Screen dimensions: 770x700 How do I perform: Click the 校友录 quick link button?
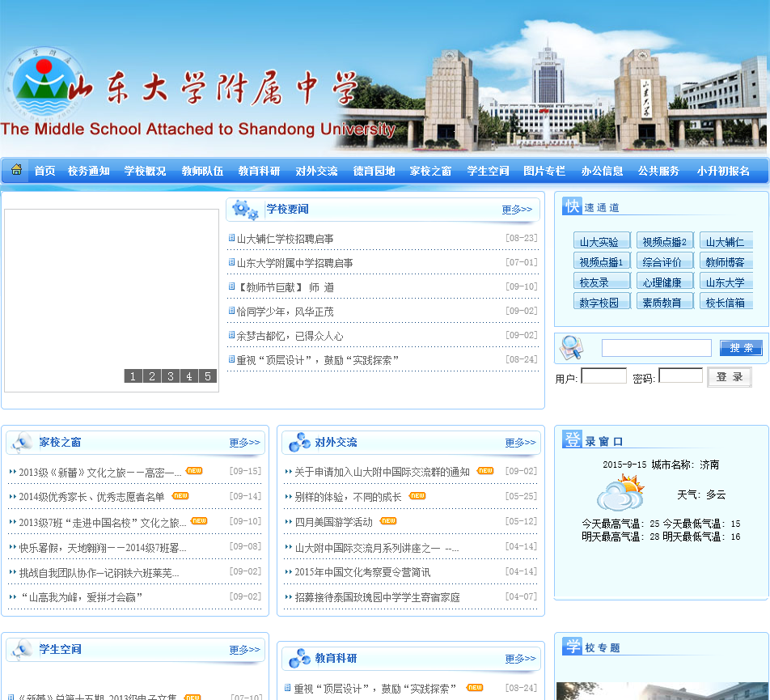pyautogui.click(x=602, y=281)
